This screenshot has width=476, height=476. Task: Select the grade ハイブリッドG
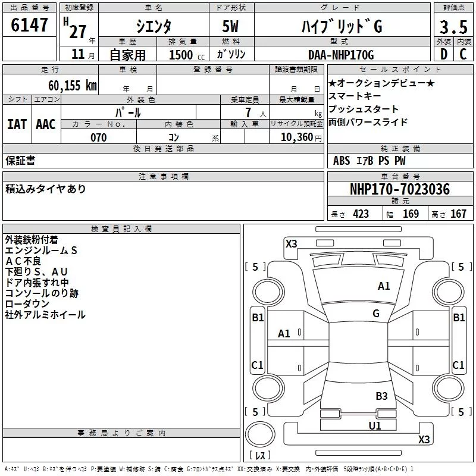tap(342, 26)
